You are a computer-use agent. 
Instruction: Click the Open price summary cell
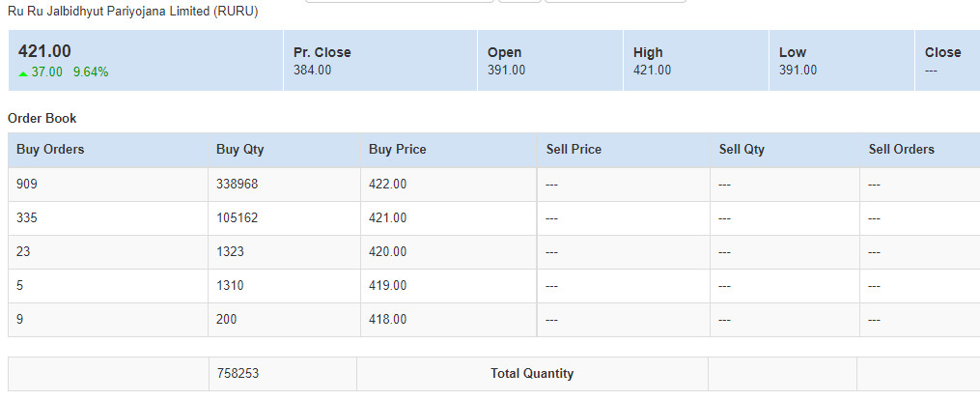(x=549, y=61)
